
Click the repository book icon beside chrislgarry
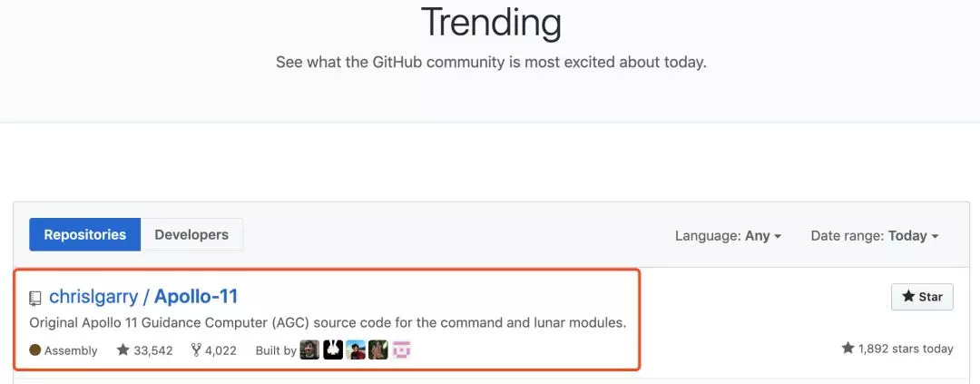[35, 298]
